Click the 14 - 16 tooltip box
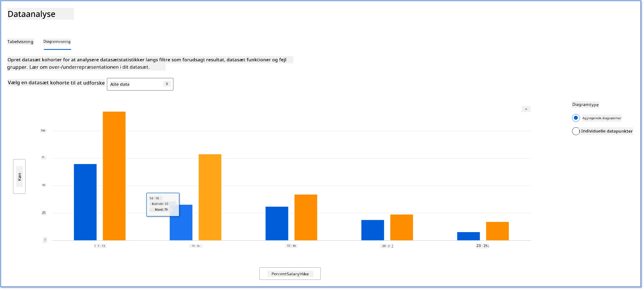The image size is (644, 290). 163,205
